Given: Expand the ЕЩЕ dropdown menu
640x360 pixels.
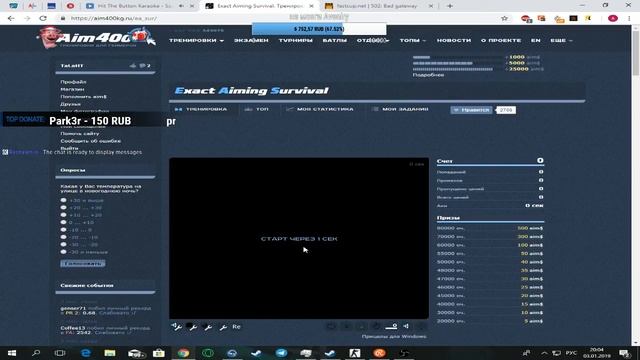Looking at the screenshot, I should point(561,40).
